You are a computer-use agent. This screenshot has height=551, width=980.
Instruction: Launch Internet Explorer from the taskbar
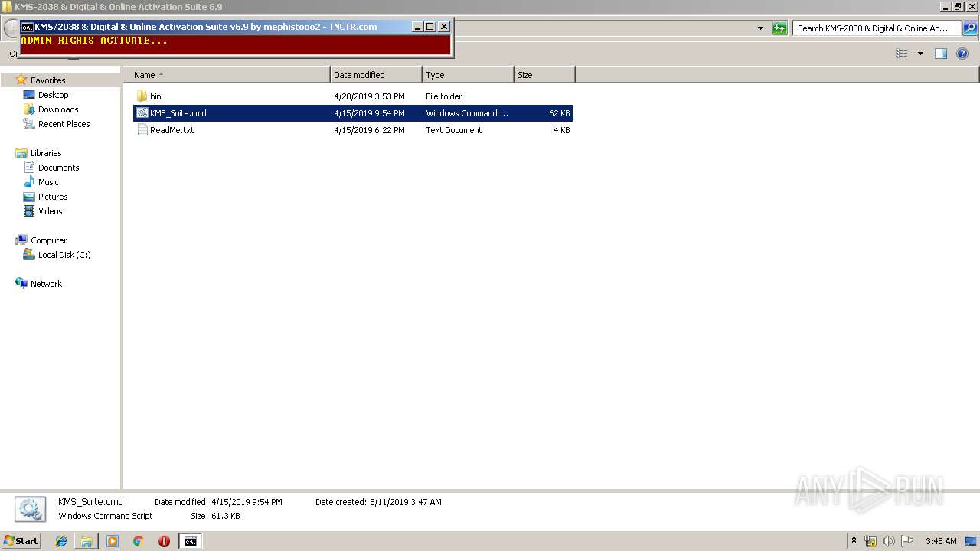[62, 541]
